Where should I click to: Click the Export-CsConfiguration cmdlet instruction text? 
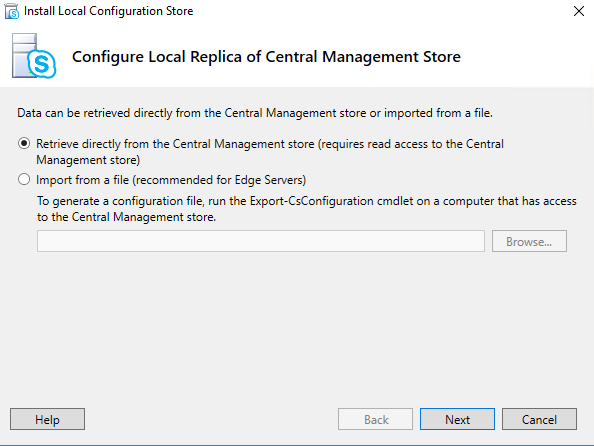pyautogui.click(x=307, y=201)
